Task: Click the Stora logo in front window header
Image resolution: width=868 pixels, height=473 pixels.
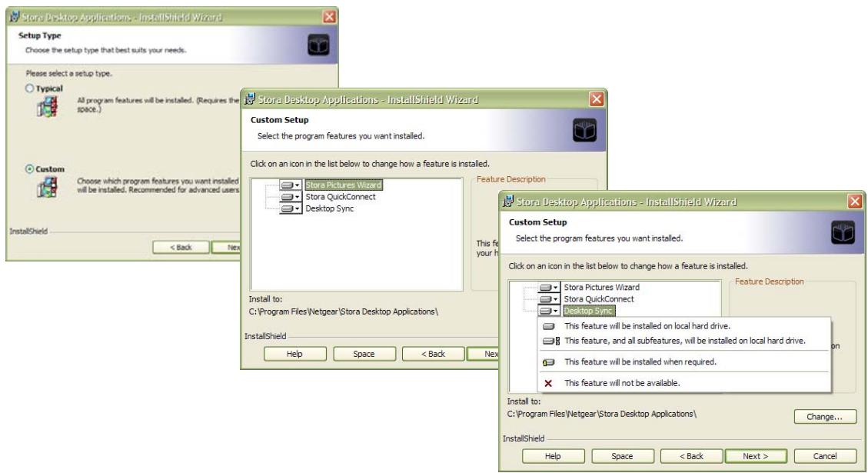Action: coord(843,232)
